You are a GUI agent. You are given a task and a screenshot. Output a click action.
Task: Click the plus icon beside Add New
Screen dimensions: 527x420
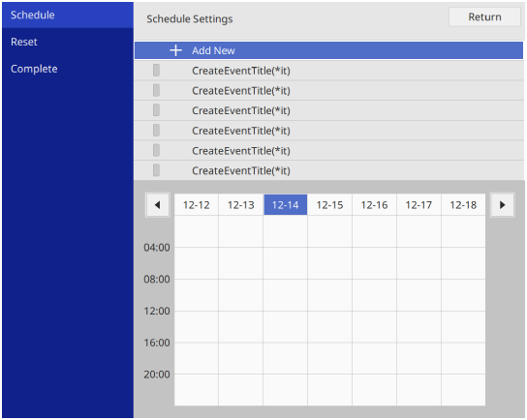[x=175, y=50]
